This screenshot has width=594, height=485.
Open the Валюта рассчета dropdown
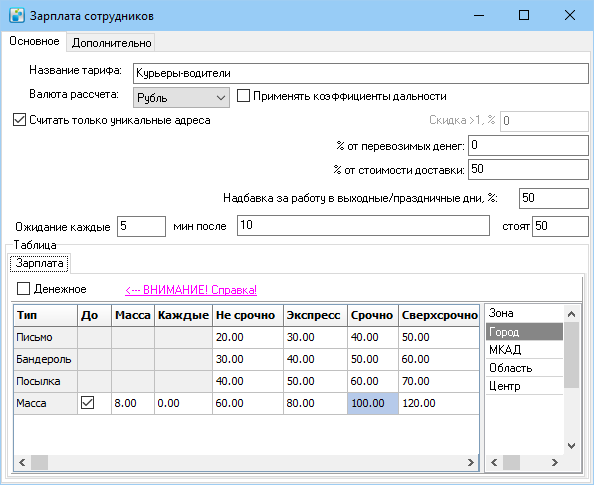(x=181, y=98)
